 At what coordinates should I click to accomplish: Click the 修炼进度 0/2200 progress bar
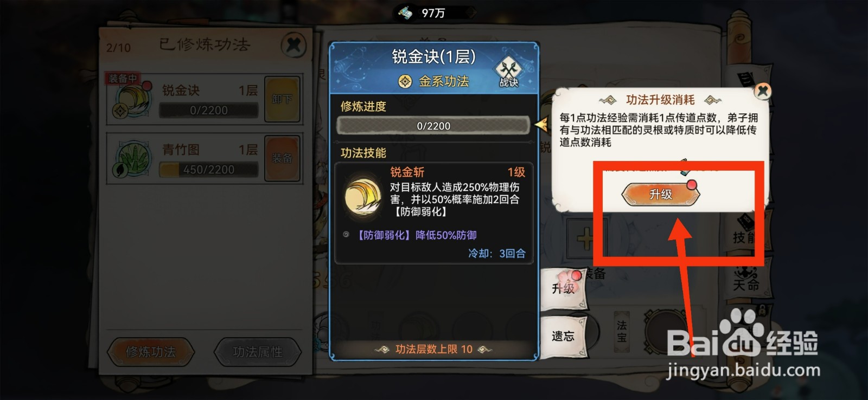click(x=433, y=126)
